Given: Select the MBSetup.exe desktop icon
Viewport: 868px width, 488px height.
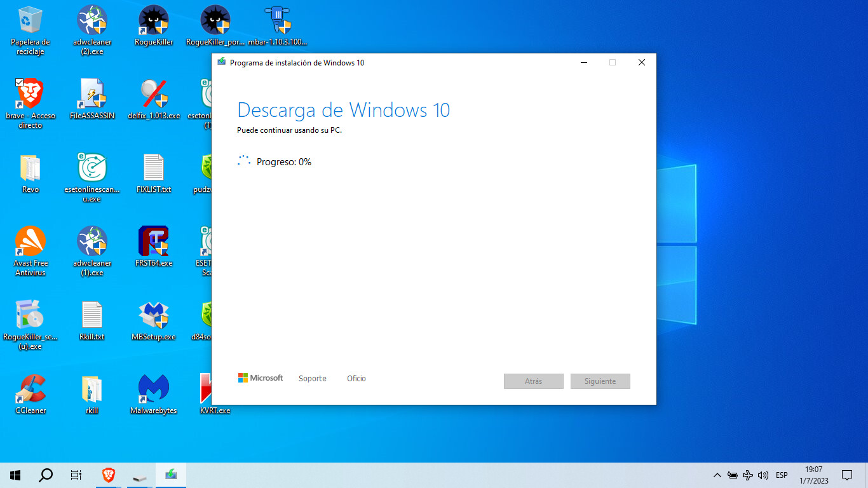Looking at the screenshot, I should point(154,321).
